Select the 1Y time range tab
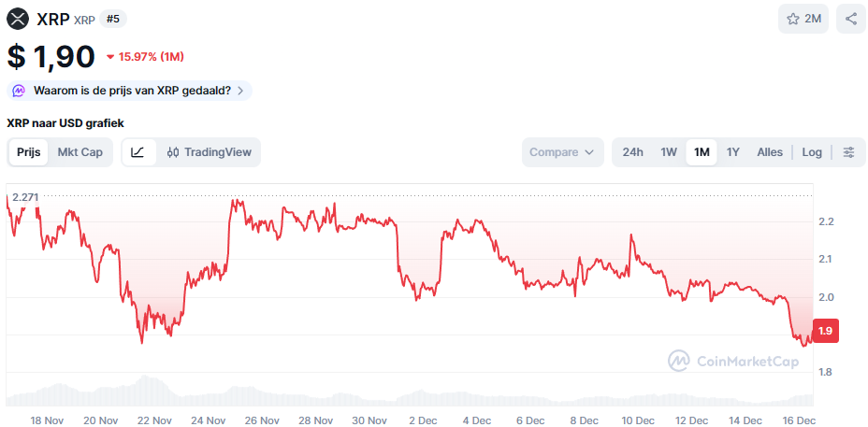 [x=733, y=152]
